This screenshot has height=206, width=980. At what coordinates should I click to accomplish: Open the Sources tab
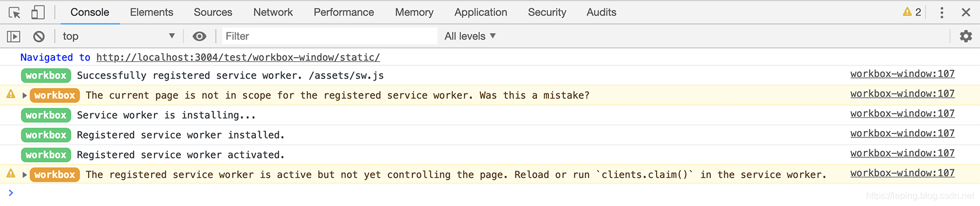click(213, 12)
